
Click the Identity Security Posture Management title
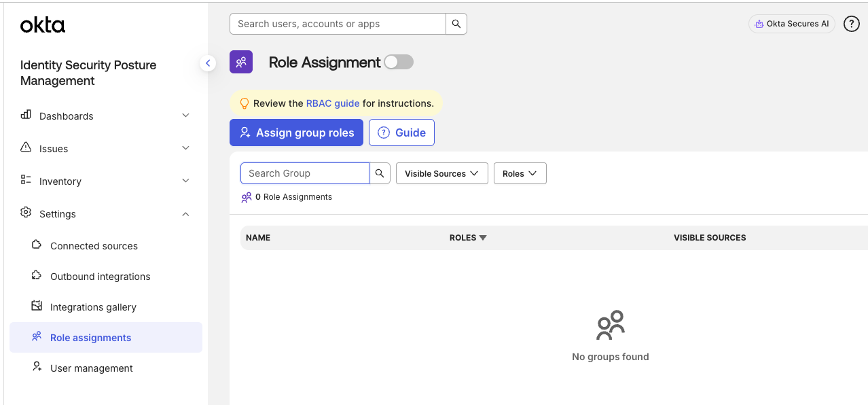(x=88, y=73)
